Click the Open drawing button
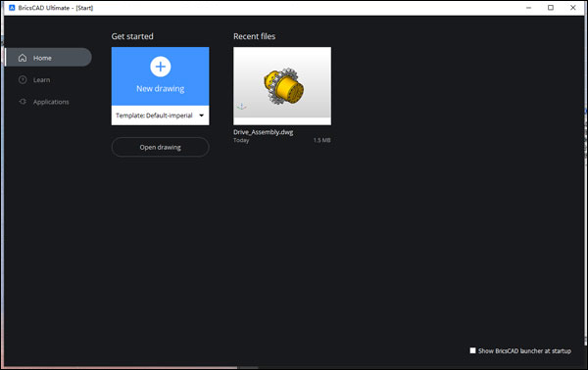Viewport: 588px width, 370px height. click(160, 147)
